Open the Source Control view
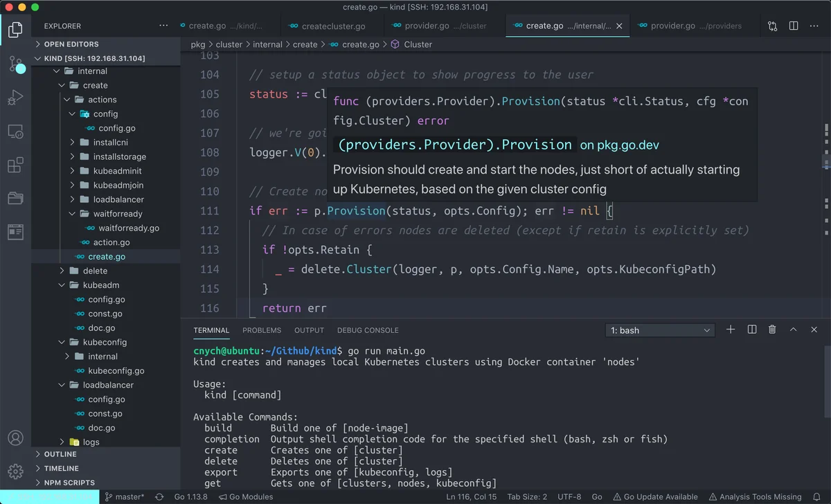The image size is (831, 504). pyautogui.click(x=15, y=64)
